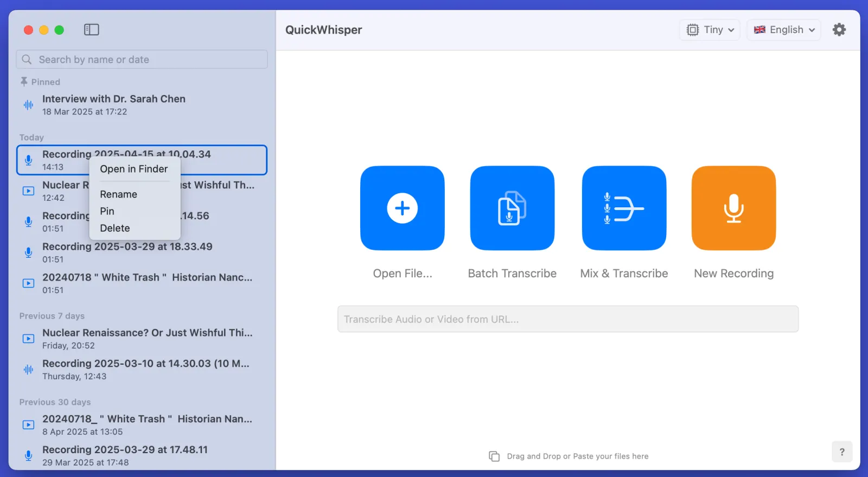Click the pin icon beside Pinned header
The image size is (868, 477).
pos(24,81)
